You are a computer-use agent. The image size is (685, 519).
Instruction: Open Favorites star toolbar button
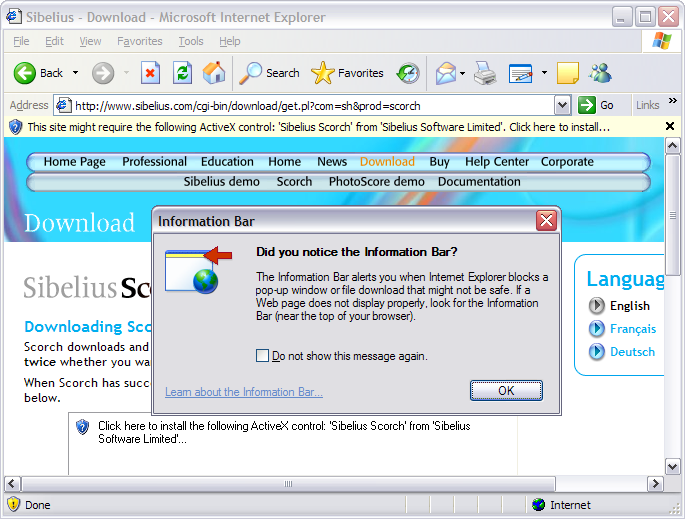click(347, 73)
